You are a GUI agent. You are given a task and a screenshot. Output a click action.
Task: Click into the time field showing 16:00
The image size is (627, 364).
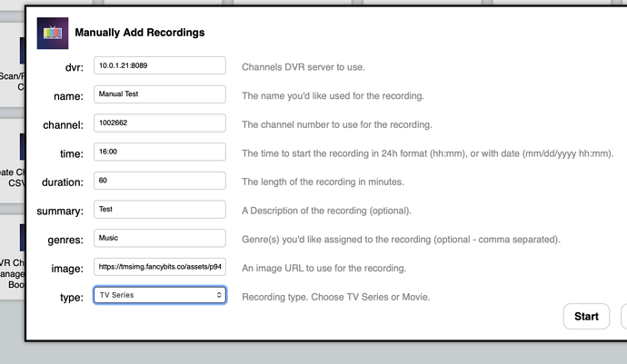pyautogui.click(x=159, y=152)
